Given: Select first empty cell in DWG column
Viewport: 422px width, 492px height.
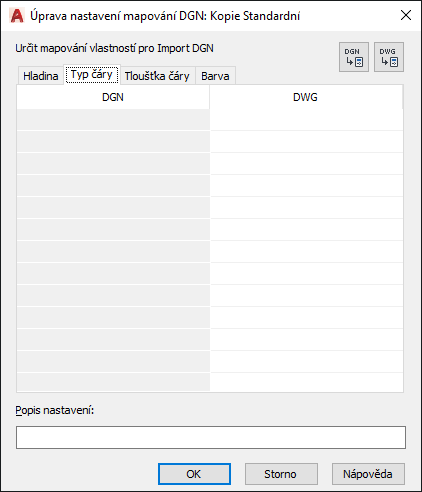Looking at the screenshot, I should click(306, 119).
